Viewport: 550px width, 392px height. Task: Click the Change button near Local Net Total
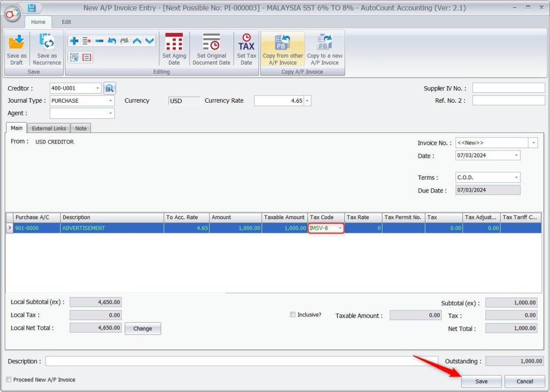[143, 328]
